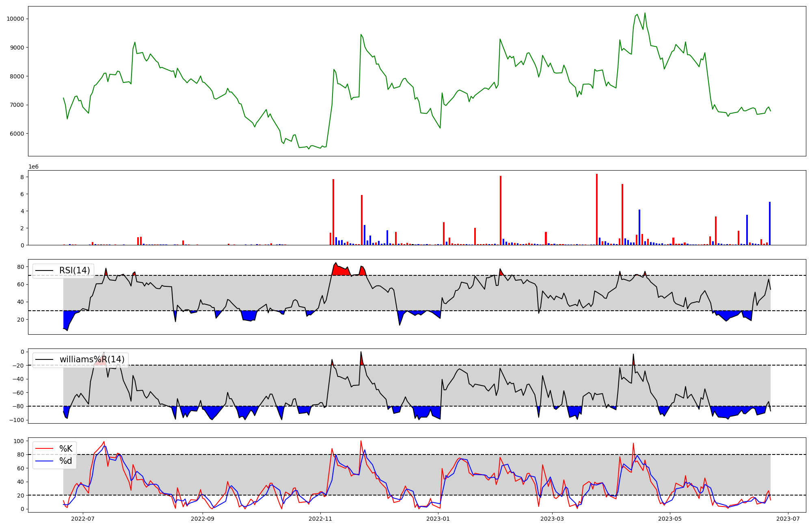Click the red %K legend line swatch
812x528 pixels.
[44, 449]
